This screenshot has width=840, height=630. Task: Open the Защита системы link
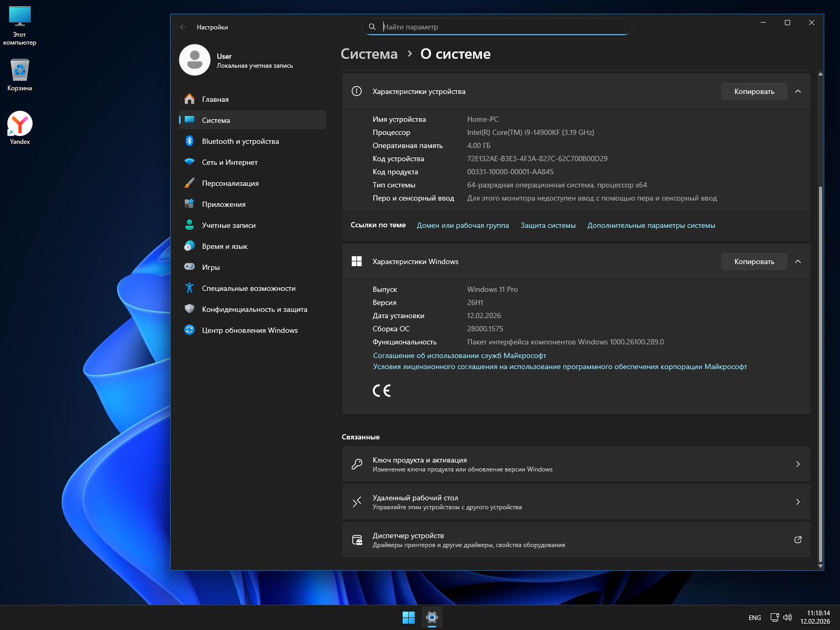(548, 225)
